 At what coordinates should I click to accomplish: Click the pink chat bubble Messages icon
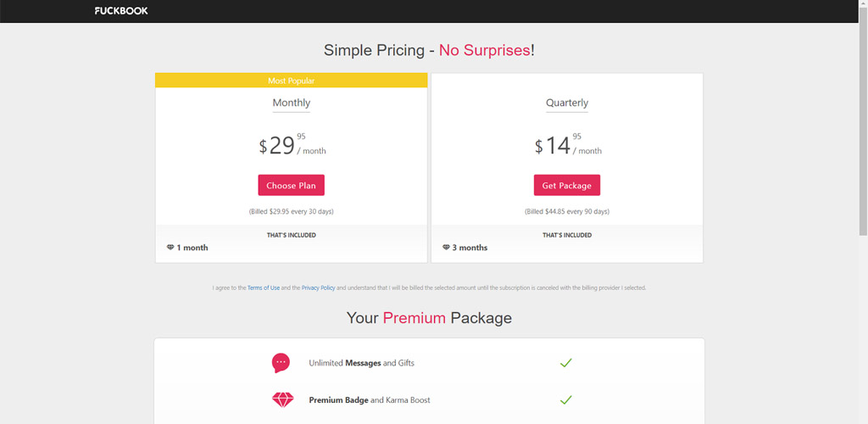tap(281, 363)
